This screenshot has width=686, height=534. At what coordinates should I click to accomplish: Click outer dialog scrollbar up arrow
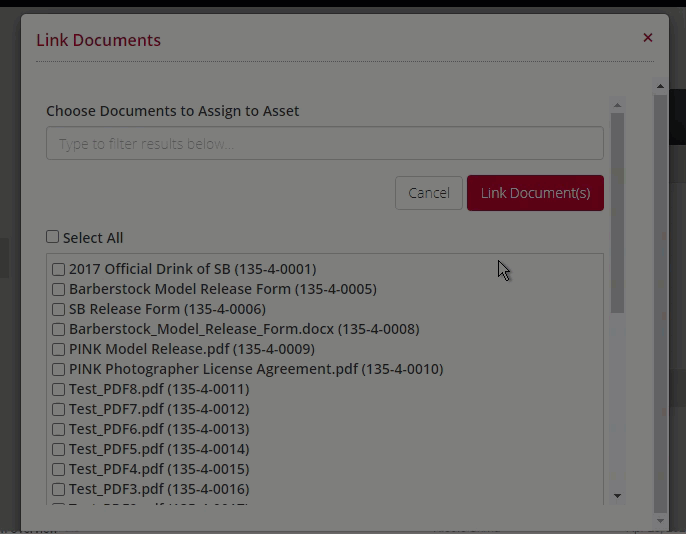point(660,86)
